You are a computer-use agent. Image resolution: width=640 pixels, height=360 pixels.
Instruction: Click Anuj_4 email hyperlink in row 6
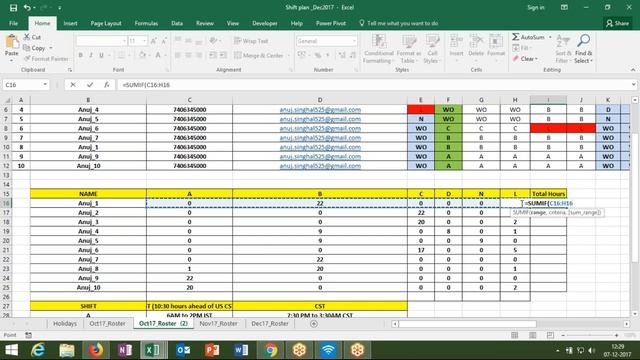(x=320, y=109)
